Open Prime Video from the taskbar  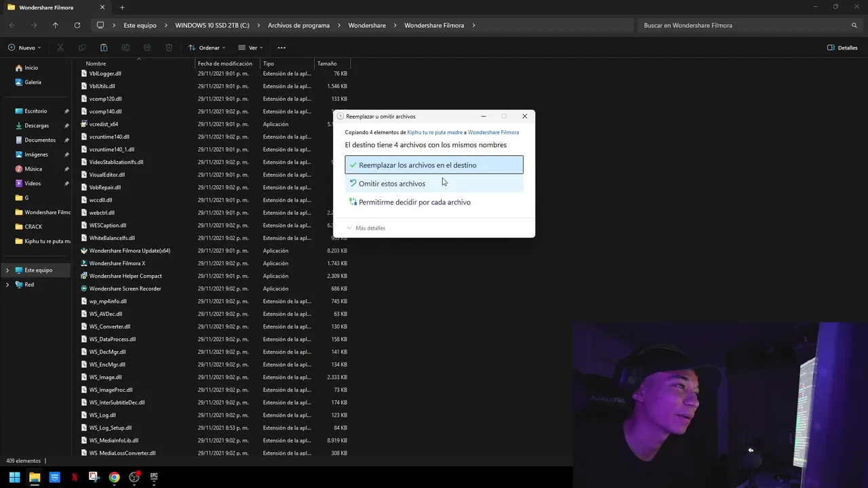(54, 477)
